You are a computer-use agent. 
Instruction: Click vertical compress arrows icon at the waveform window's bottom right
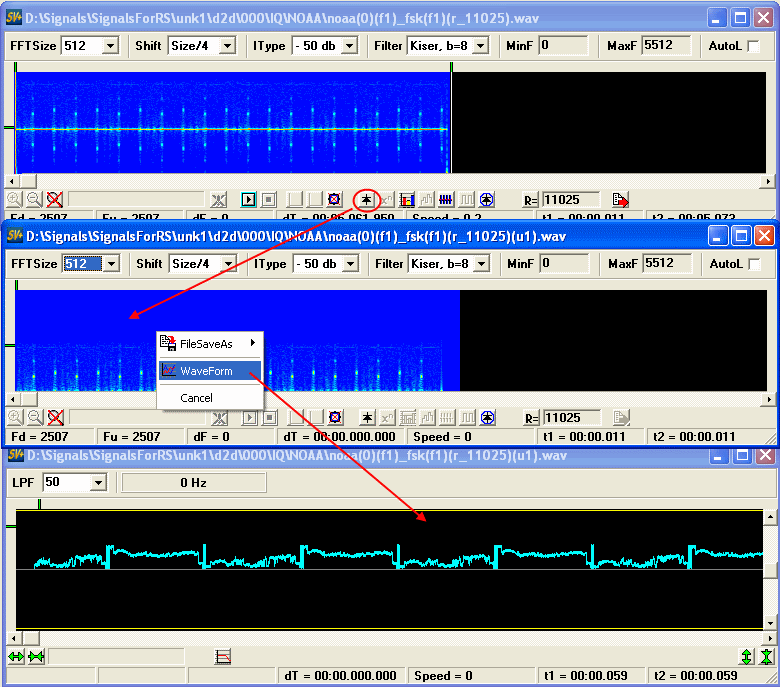pos(765,656)
